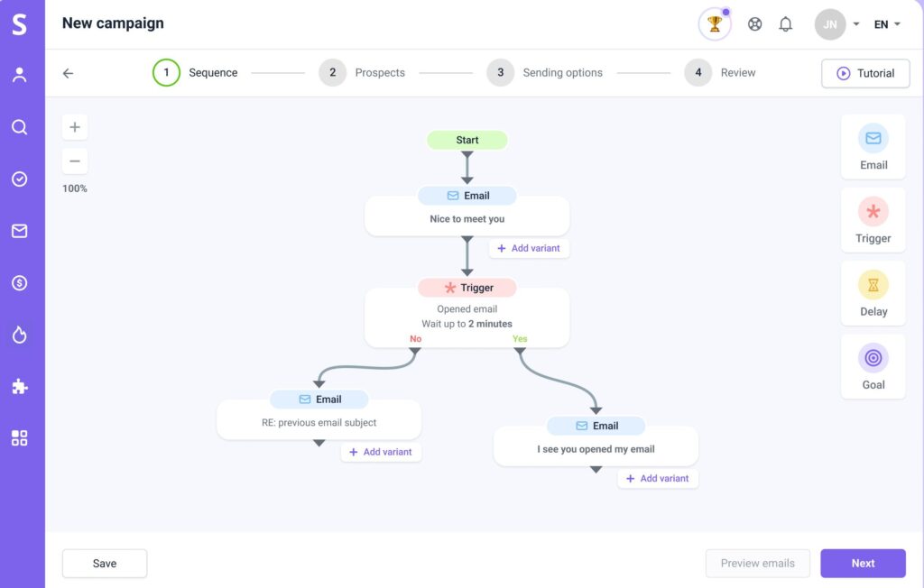Click the New campaign title
This screenshot has width=924, height=588.
[113, 23]
